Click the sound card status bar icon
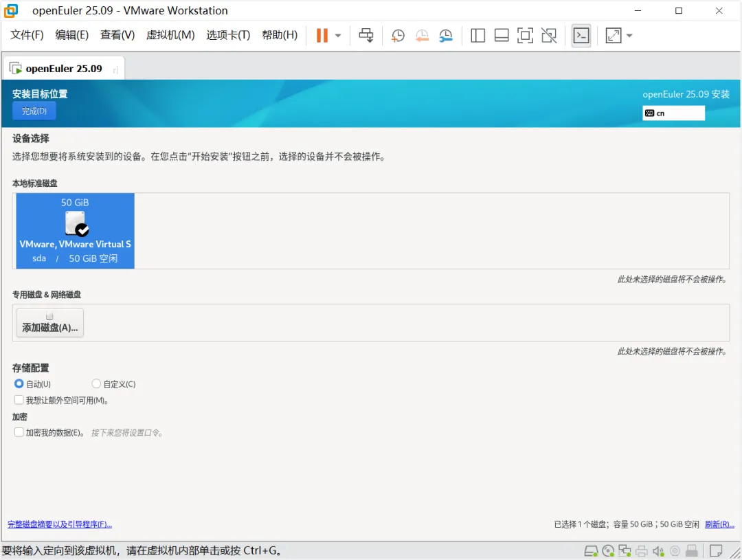The width and height of the screenshot is (742, 560). click(x=658, y=551)
